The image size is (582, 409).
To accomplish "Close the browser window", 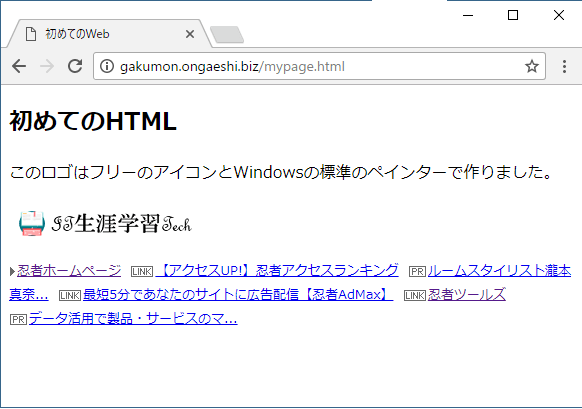I will [x=559, y=15].
